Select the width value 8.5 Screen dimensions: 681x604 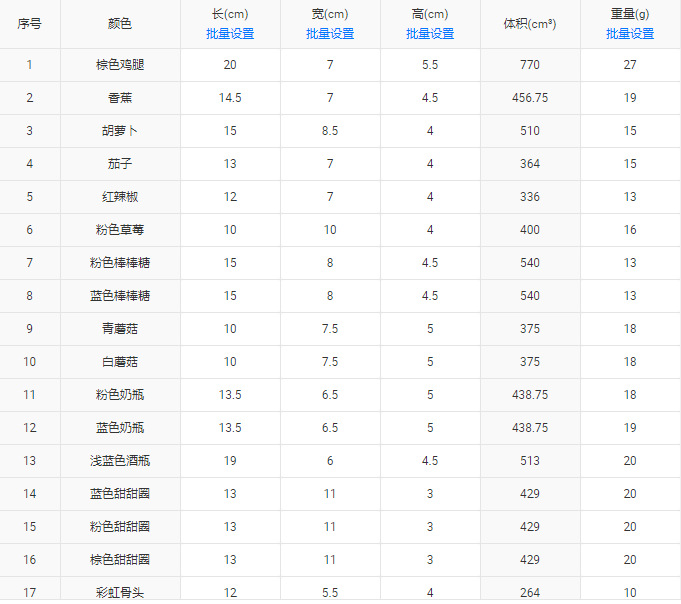coord(330,131)
